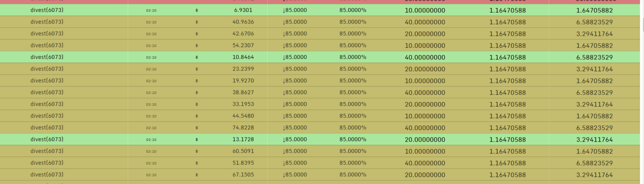Click the B icon in the 13.1728 row

[x=197, y=140]
